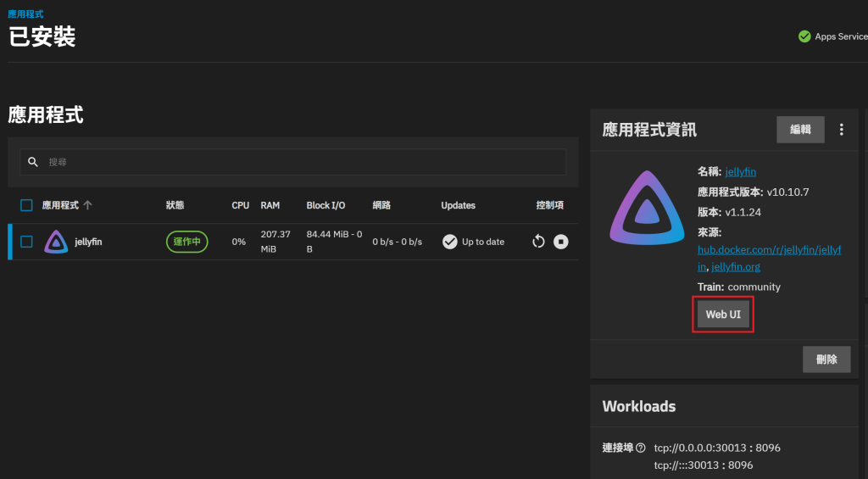The height and width of the screenshot is (479, 868).
Task: Toggle the select-all checkbox in header
Action: (26, 205)
